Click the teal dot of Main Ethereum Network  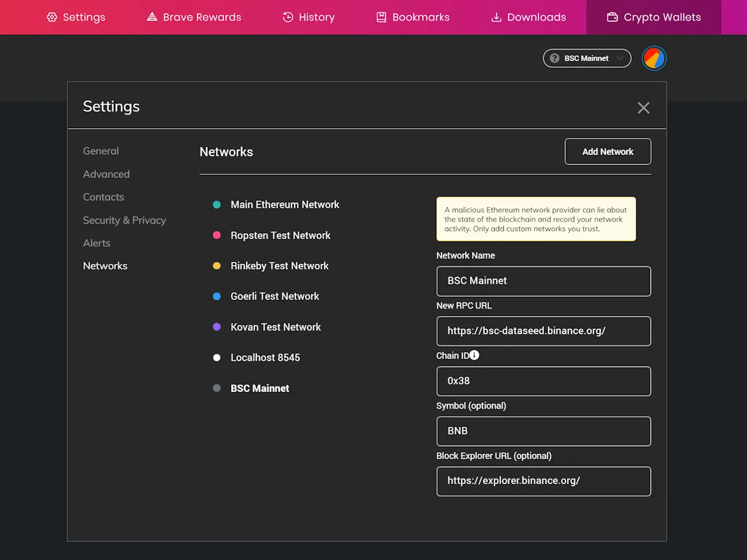pyautogui.click(x=217, y=205)
